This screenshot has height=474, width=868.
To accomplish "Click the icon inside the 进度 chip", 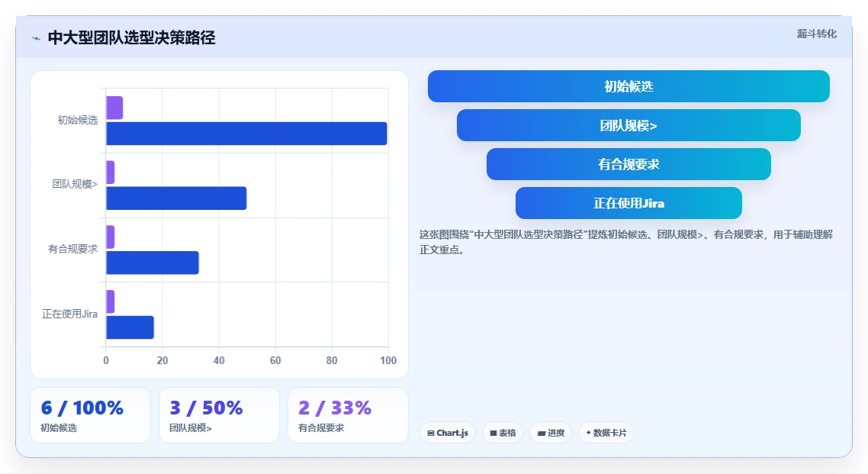I will (x=542, y=434).
